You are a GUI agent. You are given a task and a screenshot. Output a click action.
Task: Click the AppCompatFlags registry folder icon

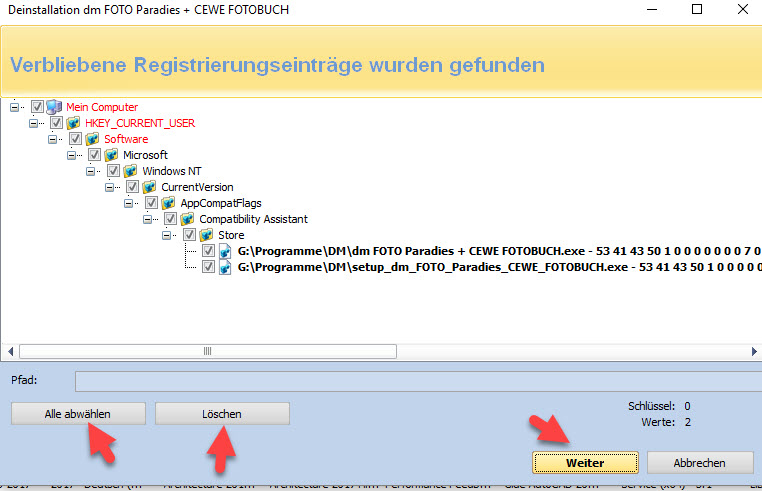168,203
